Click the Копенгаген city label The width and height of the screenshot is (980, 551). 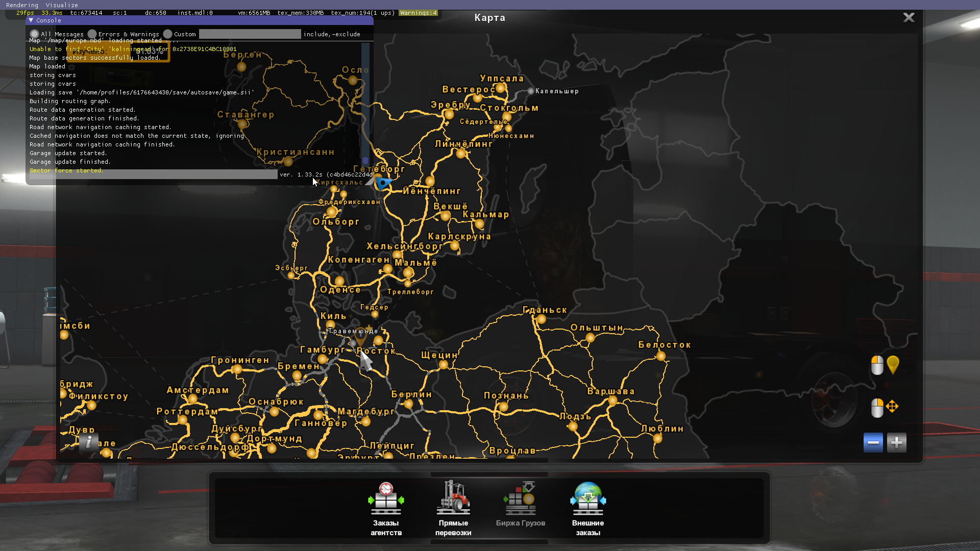[x=359, y=260]
